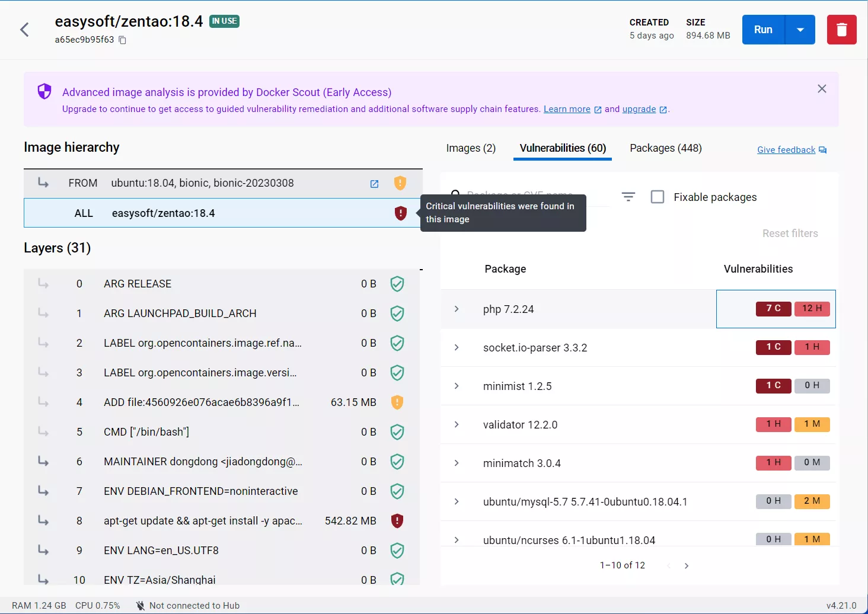Click the 1 H badge for minimatch 3.0.4
The image size is (868, 614).
[773, 463]
